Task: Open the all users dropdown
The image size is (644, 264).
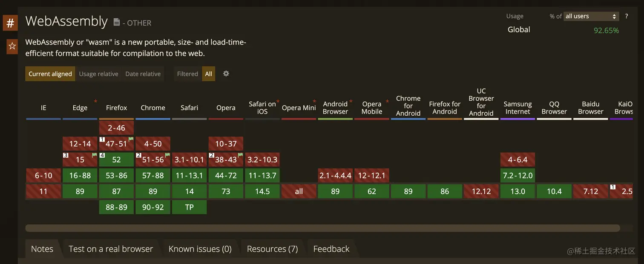Action: pyautogui.click(x=591, y=16)
